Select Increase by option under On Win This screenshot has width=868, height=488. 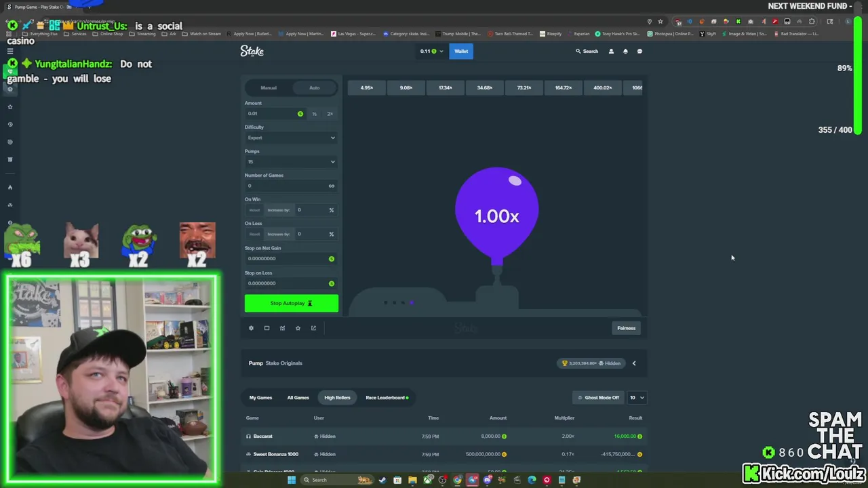[279, 210]
